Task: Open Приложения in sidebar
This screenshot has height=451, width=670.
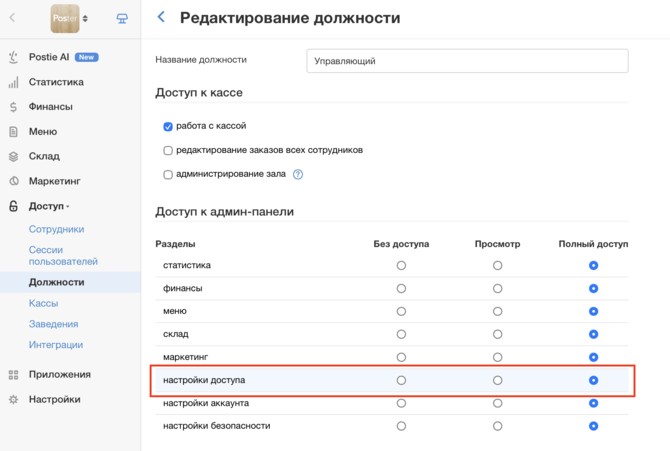Action: click(60, 374)
